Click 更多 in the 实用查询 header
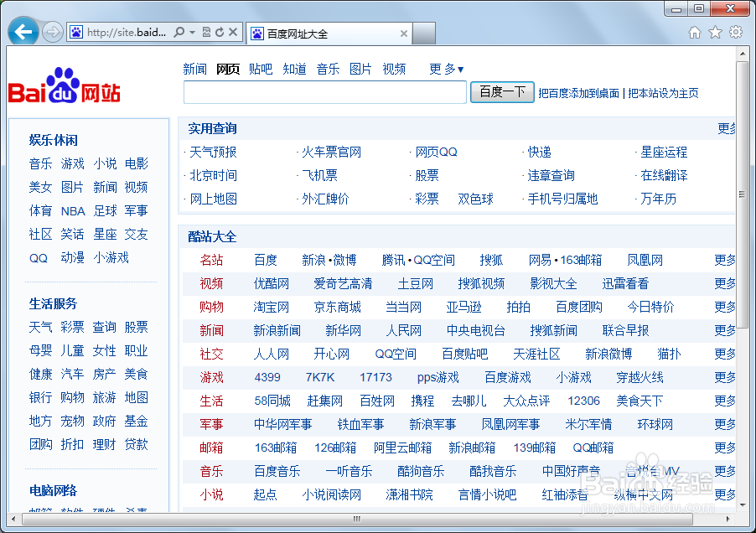The image size is (756, 533). click(727, 129)
